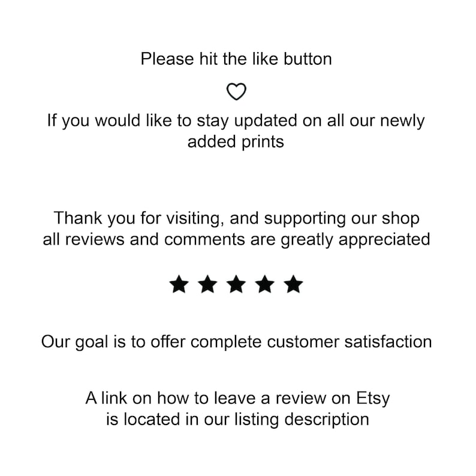Click "is located in our listing description"

pyautogui.click(x=237, y=420)
